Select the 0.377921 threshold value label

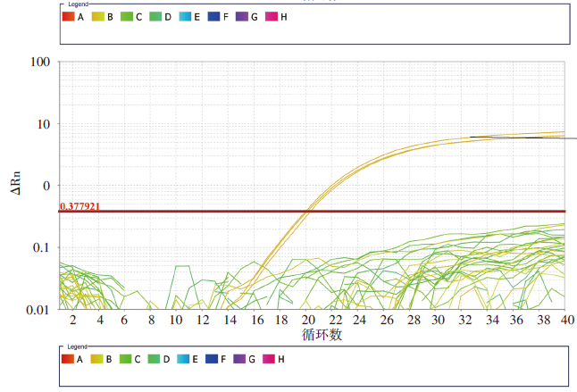[x=79, y=206]
